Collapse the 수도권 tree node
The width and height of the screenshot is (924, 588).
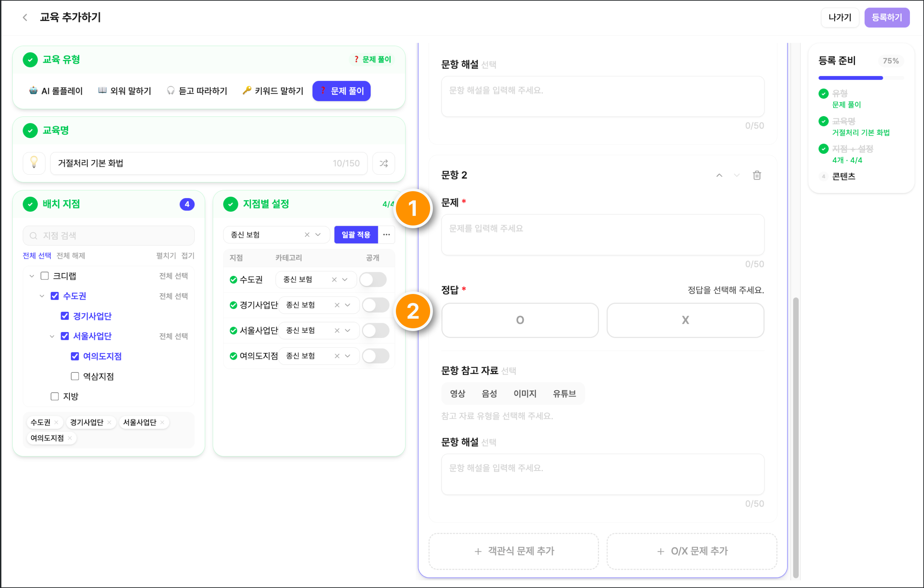(42, 296)
